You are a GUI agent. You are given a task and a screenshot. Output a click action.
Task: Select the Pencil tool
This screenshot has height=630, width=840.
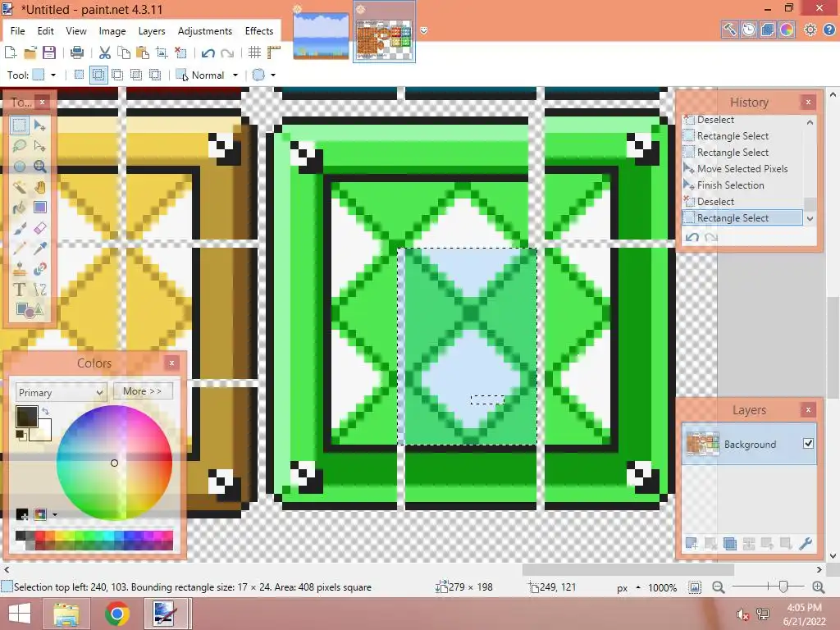tap(20, 249)
